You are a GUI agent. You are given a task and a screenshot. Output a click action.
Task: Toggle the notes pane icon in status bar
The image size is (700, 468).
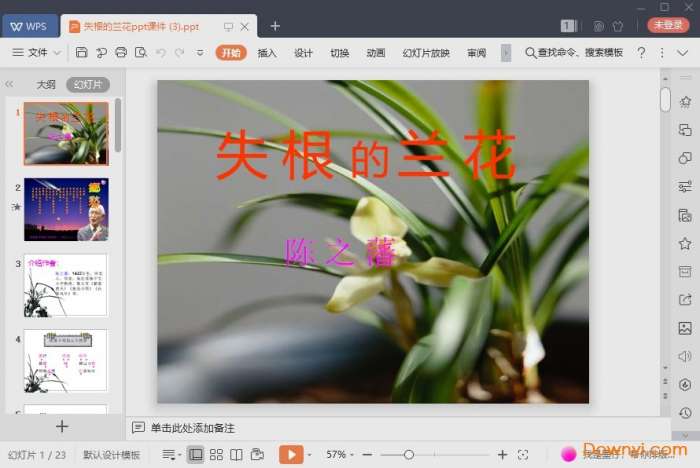pos(170,455)
